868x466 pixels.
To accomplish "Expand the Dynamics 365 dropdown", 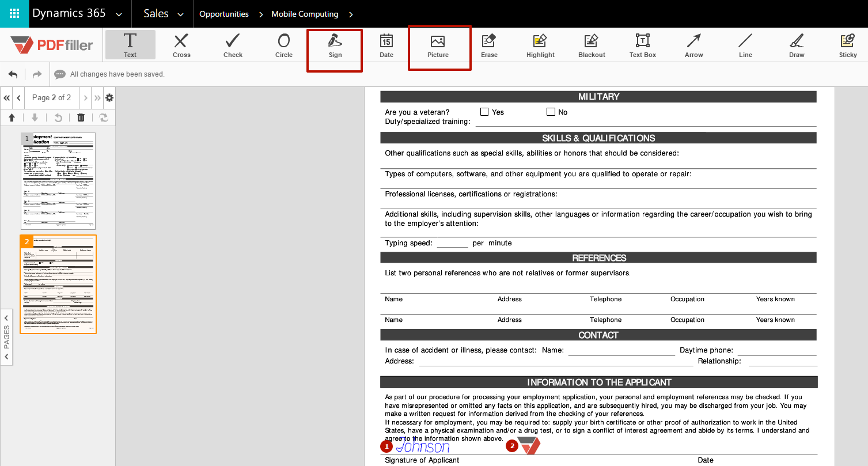I will pos(119,14).
